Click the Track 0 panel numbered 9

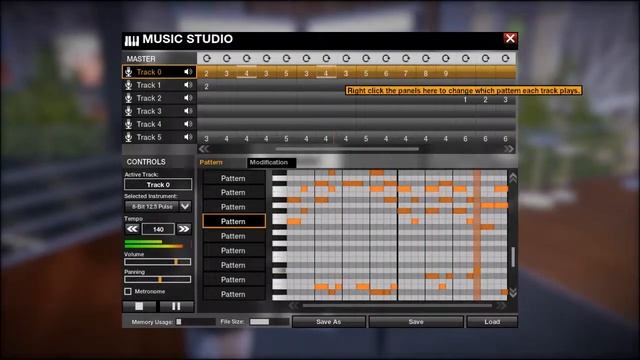(446, 73)
